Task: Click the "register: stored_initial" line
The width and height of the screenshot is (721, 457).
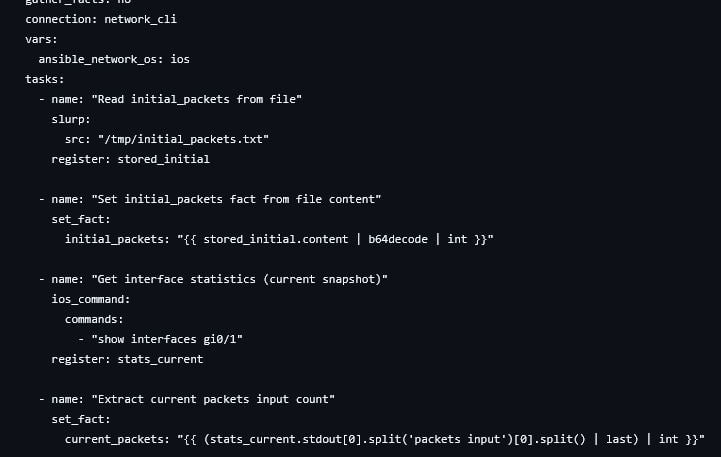Action: [x=130, y=159]
